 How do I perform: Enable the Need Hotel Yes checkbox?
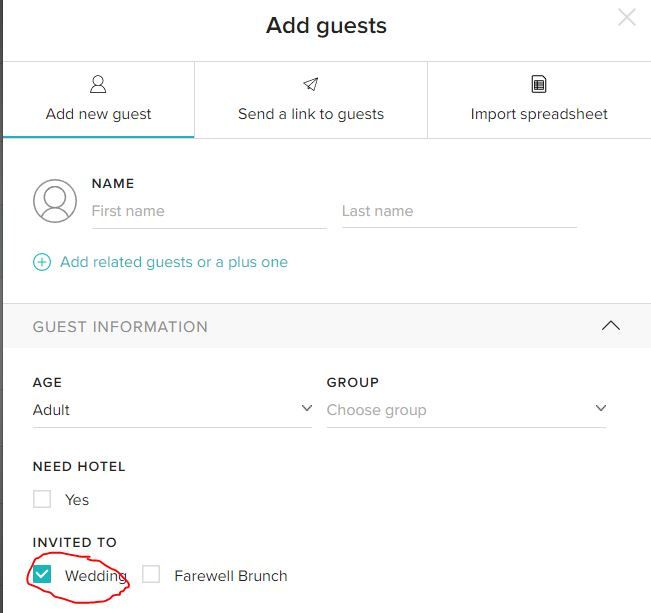[42, 499]
